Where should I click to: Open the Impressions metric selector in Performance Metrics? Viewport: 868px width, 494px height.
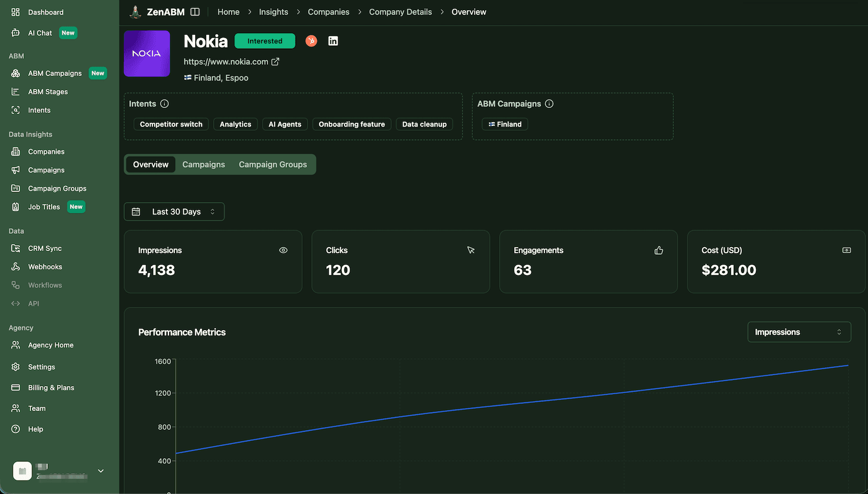pos(799,332)
